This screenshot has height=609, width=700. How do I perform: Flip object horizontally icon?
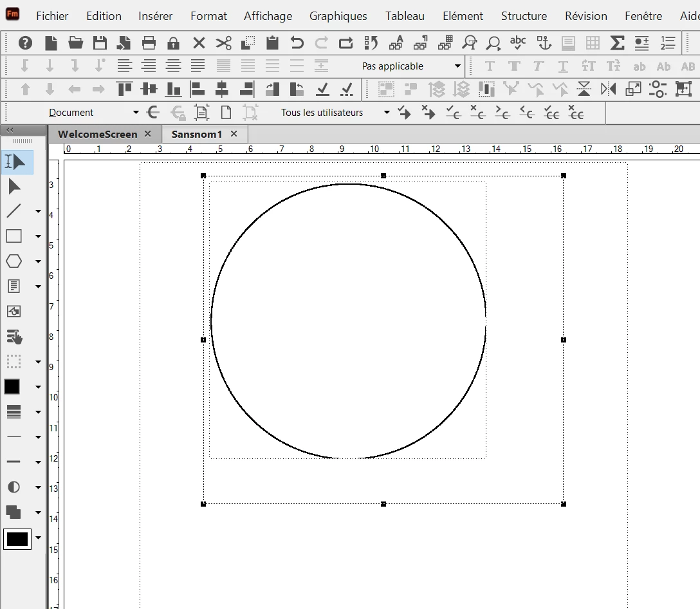608,89
